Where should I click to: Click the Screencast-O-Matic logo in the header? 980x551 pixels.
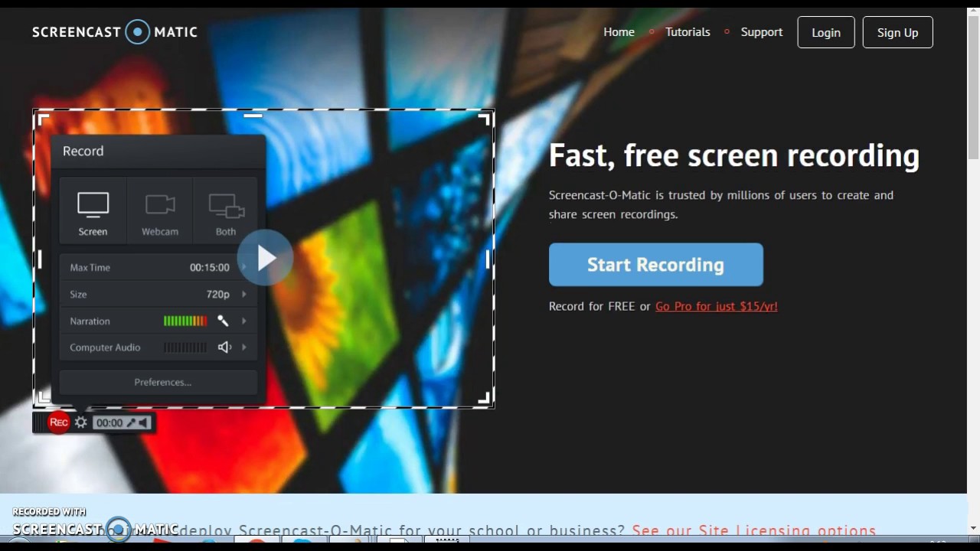click(x=115, y=32)
